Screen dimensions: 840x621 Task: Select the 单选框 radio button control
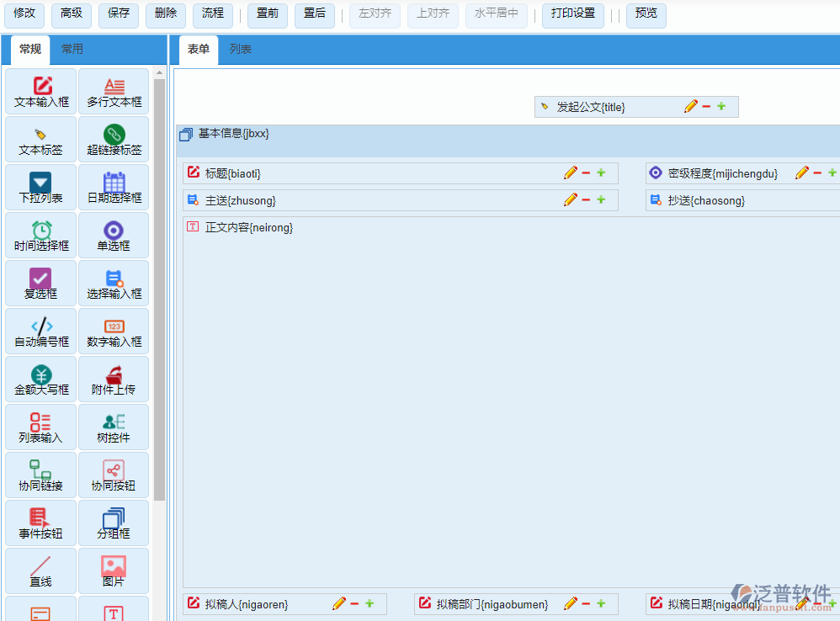(114, 236)
